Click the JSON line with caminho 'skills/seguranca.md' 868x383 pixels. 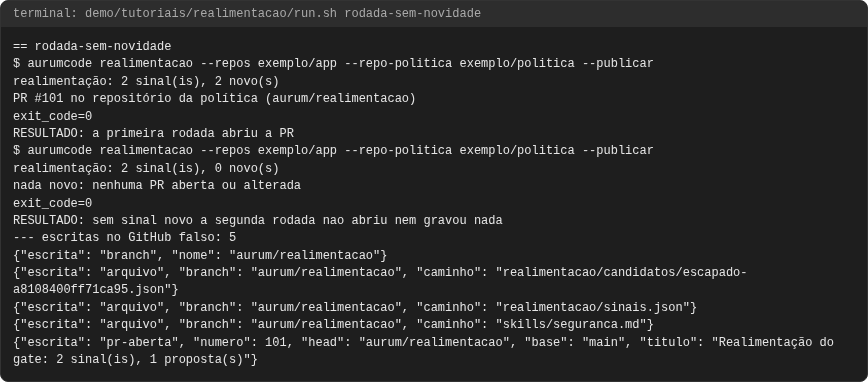click(333, 324)
